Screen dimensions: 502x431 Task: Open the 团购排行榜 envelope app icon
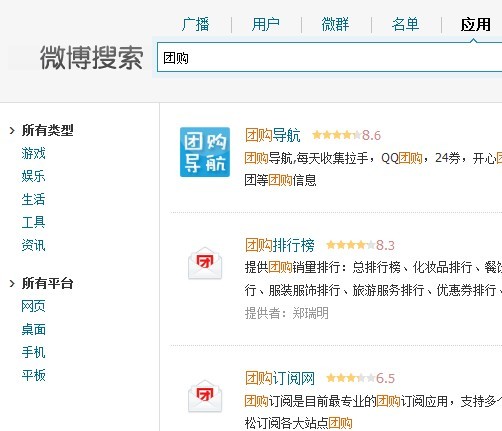click(205, 263)
